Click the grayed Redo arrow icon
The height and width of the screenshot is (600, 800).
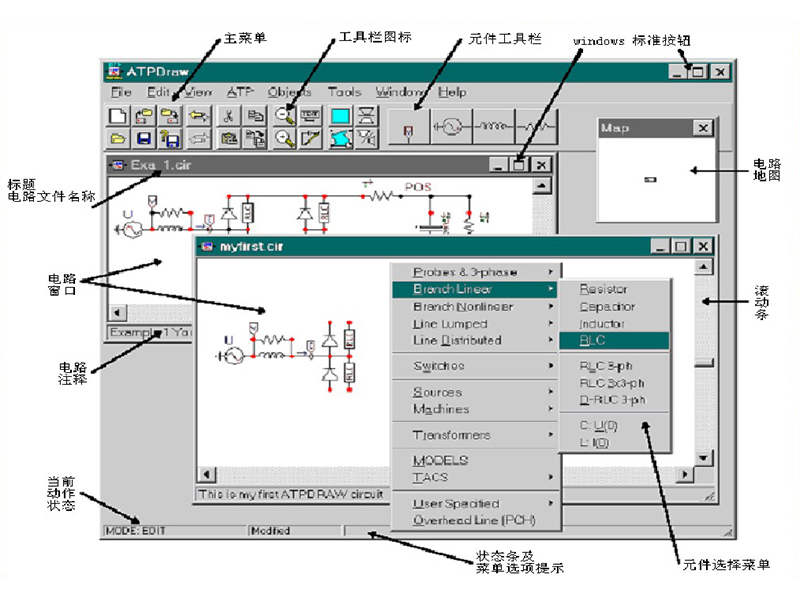click(x=198, y=138)
